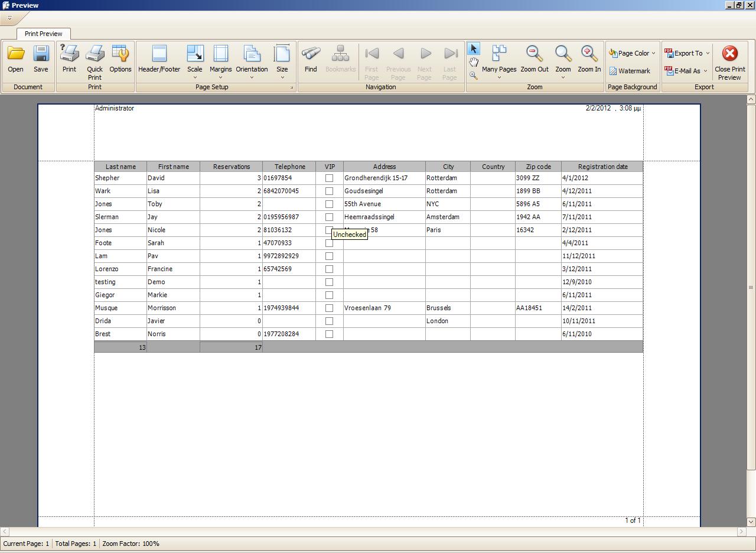Select the Print Preview tab
The width and height of the screenshot is (756, 553).
[x=44, y=34]
